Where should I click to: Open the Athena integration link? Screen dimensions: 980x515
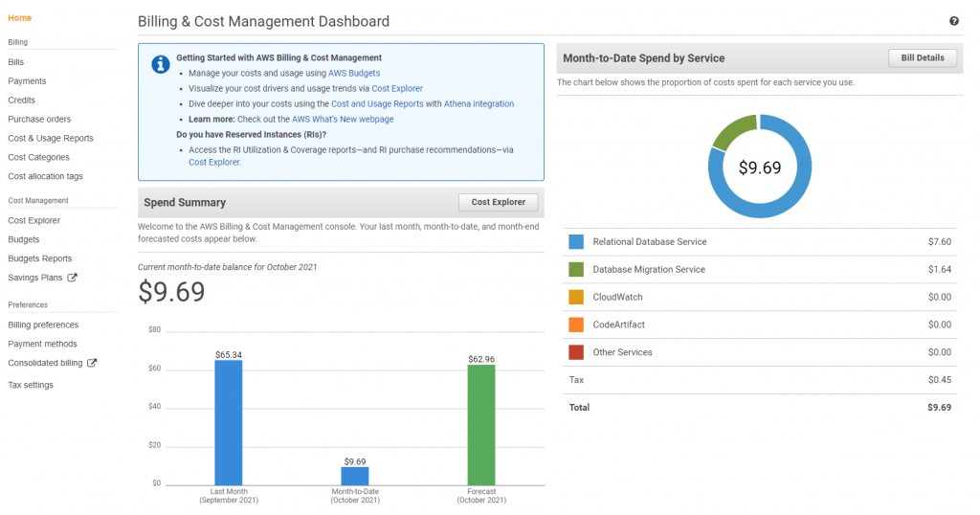tap(479, 103)
